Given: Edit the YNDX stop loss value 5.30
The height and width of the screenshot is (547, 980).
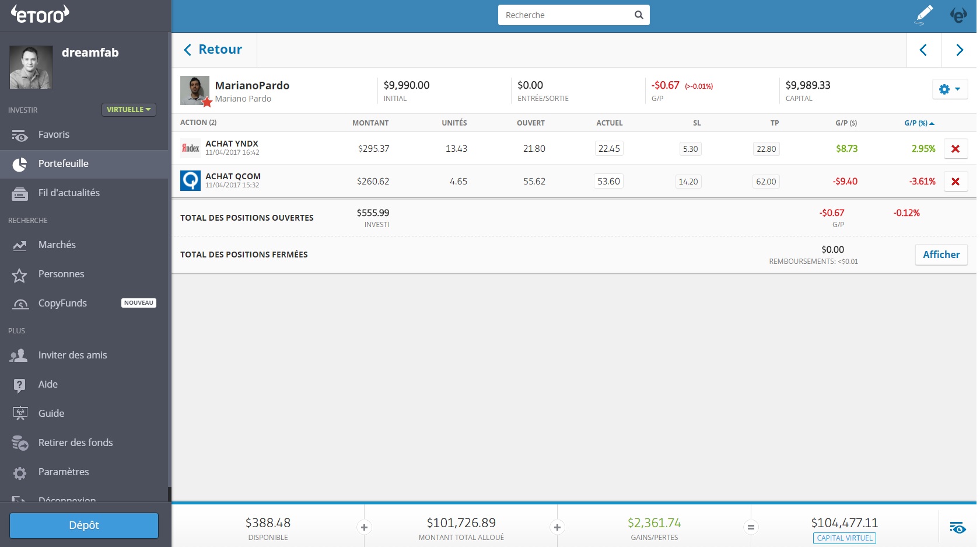Looking at the screenshot, I should coord(690,149).
